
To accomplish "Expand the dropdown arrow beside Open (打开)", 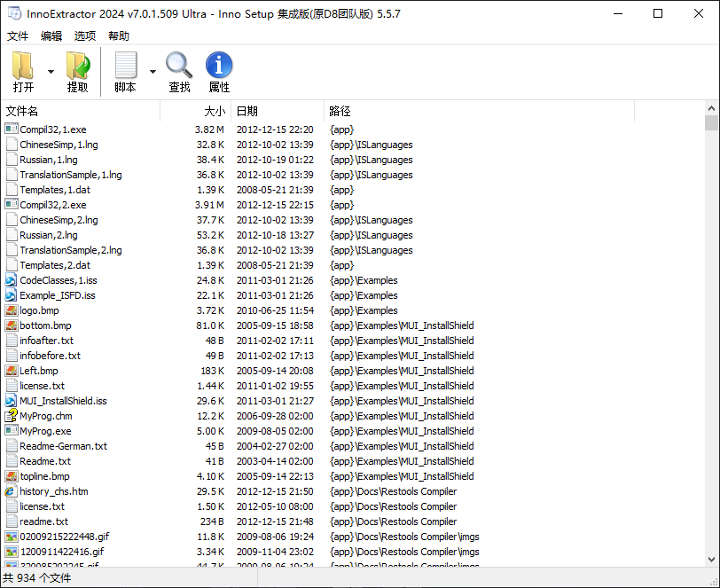I will (51, 72).
